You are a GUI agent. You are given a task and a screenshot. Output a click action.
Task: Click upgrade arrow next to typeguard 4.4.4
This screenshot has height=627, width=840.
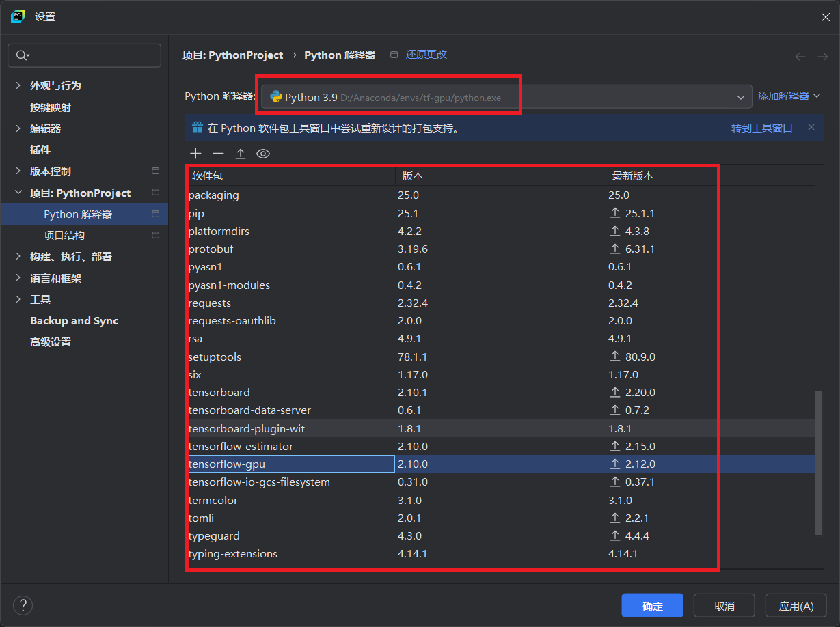(x=614, y=536)
